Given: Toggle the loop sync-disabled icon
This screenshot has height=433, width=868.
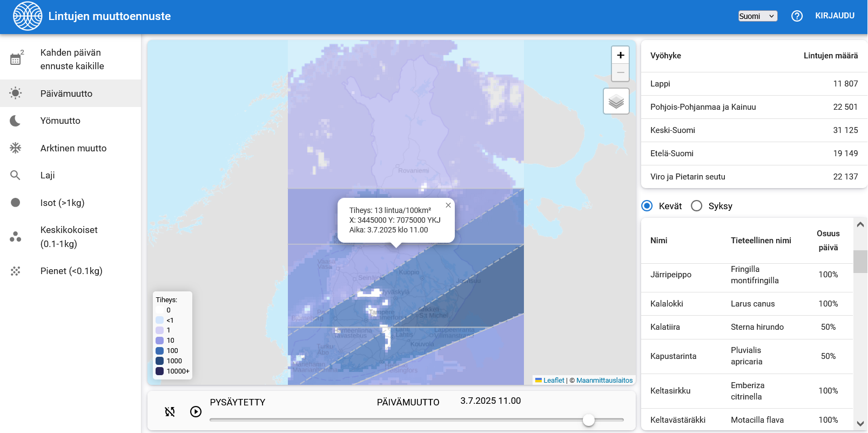Looking at the screenshot, I should 170,412.
